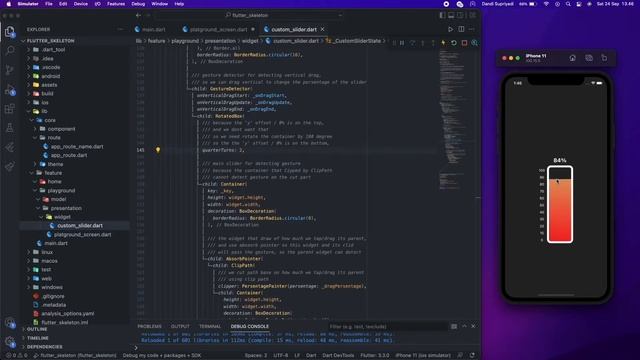Split the editor to the right
640x360 pixels.
point(461,29)
